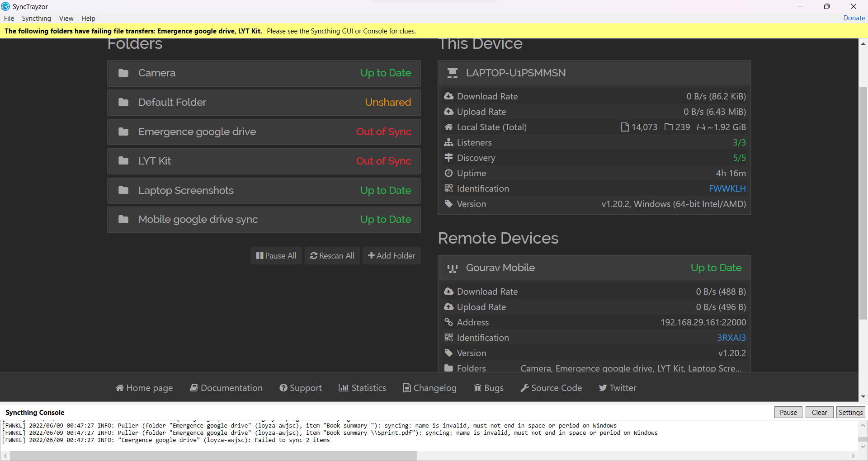Open console Settings button
Viewport: 868px width, 461px height.
[x=850, y=412]
